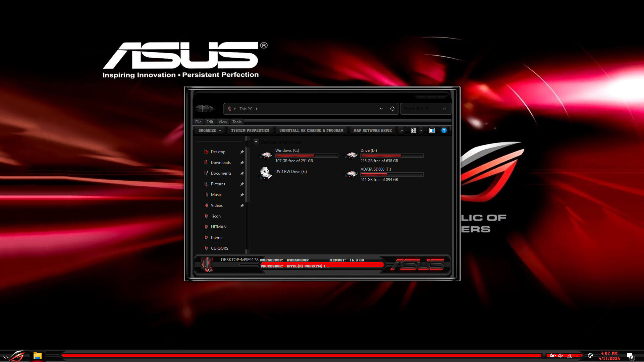The image size is (644, 362).
Task: Click Map Network Drive button
Action: [x=372, y=130]
